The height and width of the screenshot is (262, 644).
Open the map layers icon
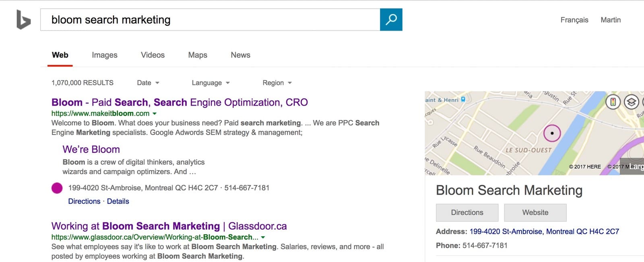[632, 102]
